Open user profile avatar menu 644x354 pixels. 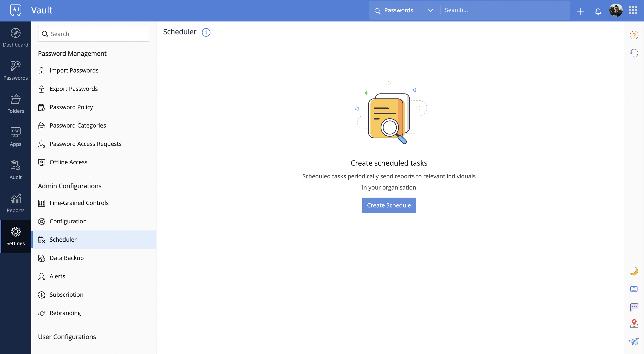click(616, 11)
